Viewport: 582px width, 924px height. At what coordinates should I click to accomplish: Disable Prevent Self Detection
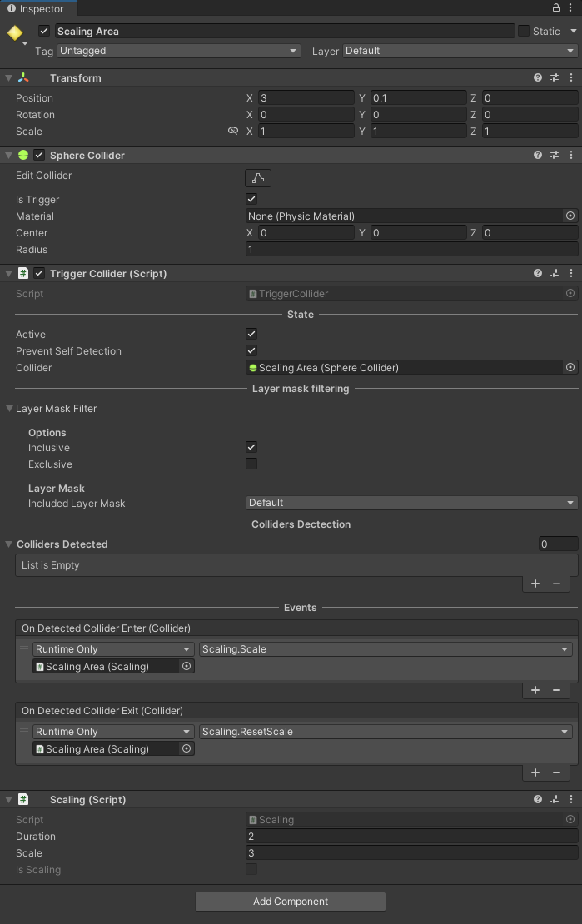(x=251, y=350)
